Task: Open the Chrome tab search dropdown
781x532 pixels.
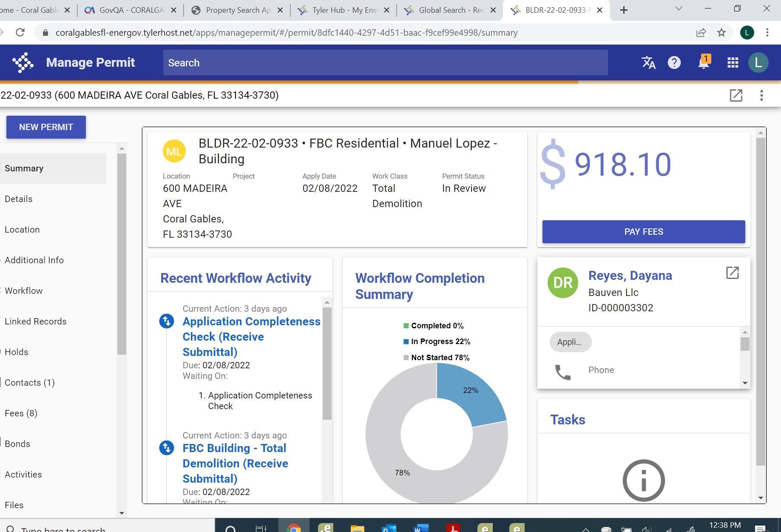Action: click(679, 9)
